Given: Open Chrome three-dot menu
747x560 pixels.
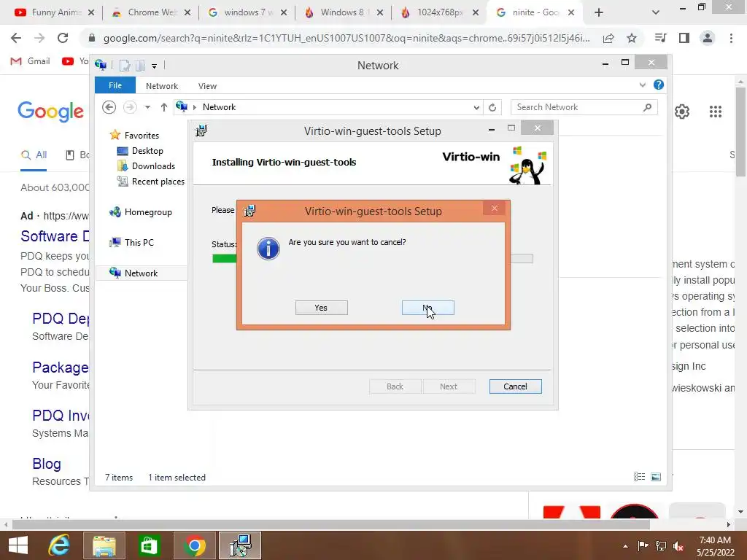Looking at the screenshot, I should (x=731, y=38).
